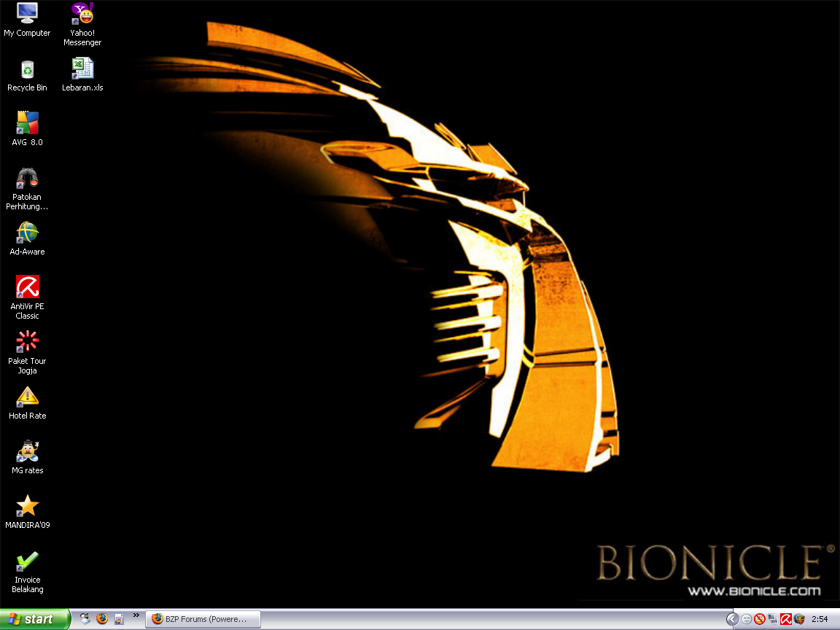Select the MG rates shortcut

[x=27, y=457]
